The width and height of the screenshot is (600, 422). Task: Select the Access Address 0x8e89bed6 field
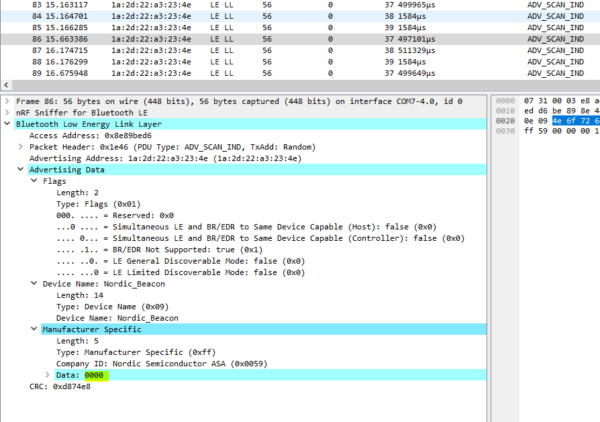pos(90,135)
